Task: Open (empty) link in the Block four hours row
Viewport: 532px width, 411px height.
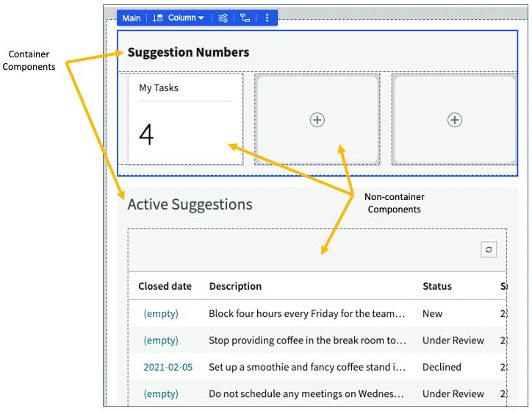Action: pyautogui.click(x=161, y=314)
